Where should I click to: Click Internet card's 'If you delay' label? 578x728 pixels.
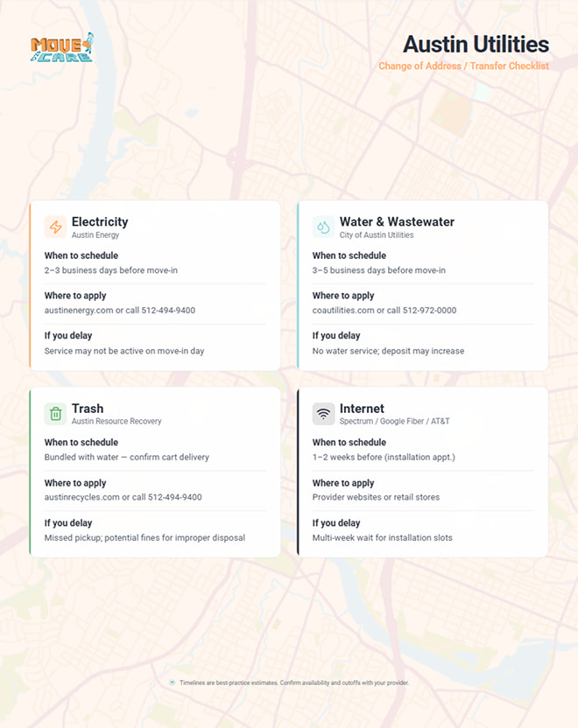336,522
